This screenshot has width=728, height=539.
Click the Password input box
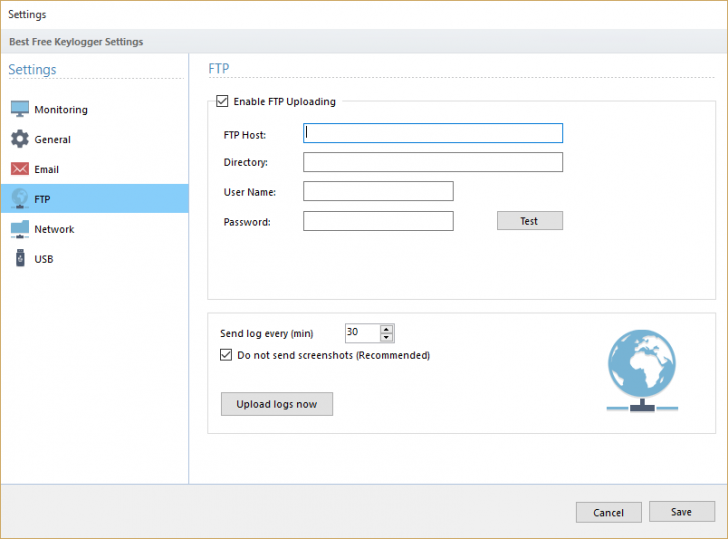coord(378,221)
